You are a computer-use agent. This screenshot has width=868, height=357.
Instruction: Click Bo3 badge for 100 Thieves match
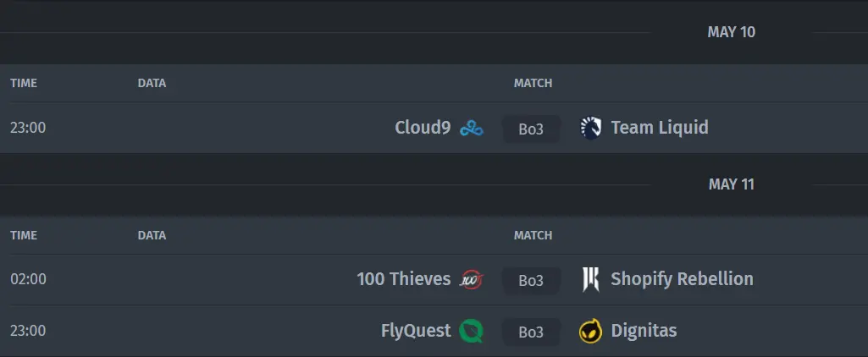531,280
